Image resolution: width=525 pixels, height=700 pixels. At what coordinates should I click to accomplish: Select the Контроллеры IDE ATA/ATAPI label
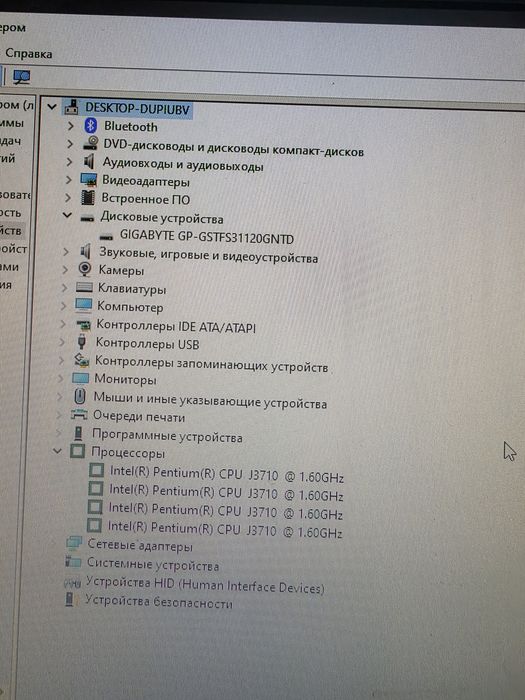coord(176,326)
